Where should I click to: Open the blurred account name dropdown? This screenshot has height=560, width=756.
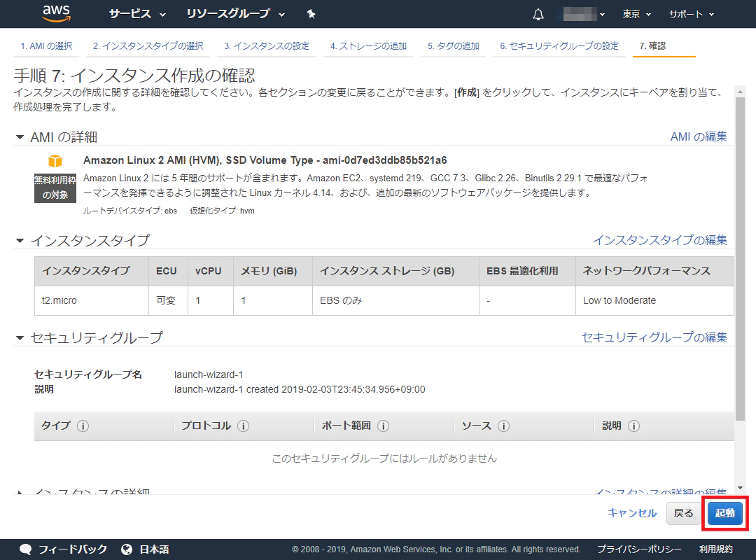click(x=584, y=15)
